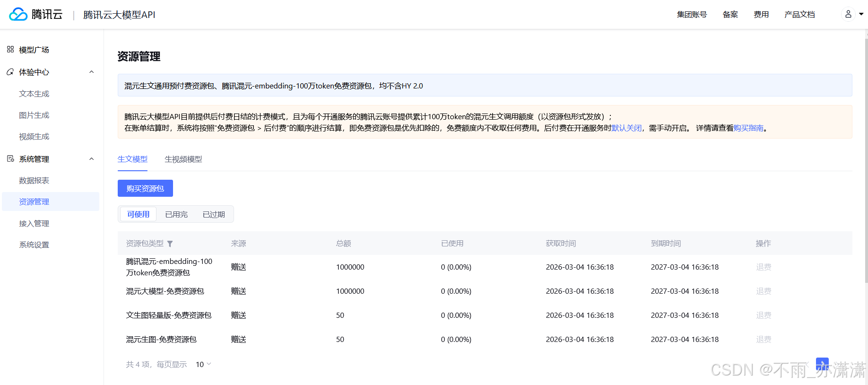Expand the account dropdown caret
Viewport: 868px width, 385px height.
pos(861,14)
